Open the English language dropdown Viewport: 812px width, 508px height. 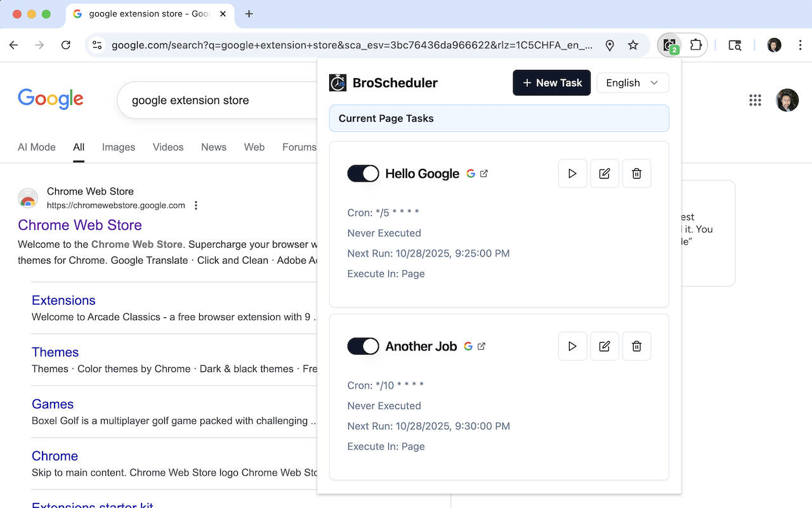pyautogui.click(x=632, y=83)
